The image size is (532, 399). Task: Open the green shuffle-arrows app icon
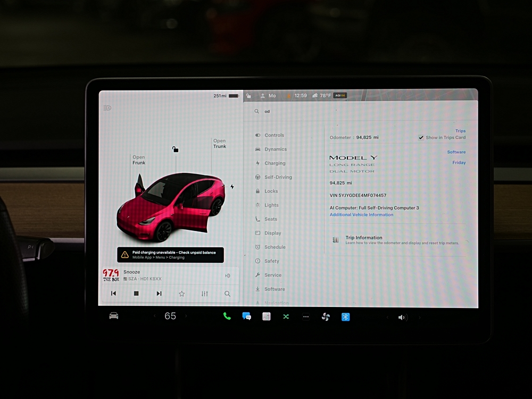click(x=286, y=317)
